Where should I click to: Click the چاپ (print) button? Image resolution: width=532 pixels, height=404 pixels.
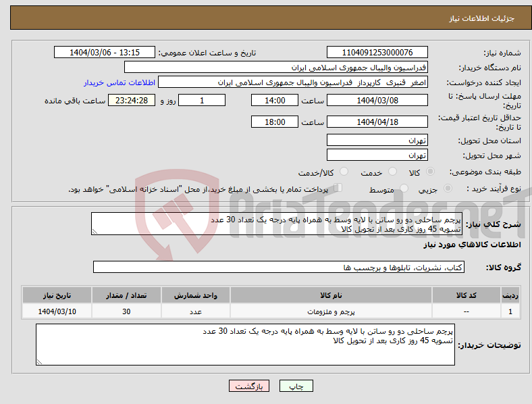pos(296,386)
